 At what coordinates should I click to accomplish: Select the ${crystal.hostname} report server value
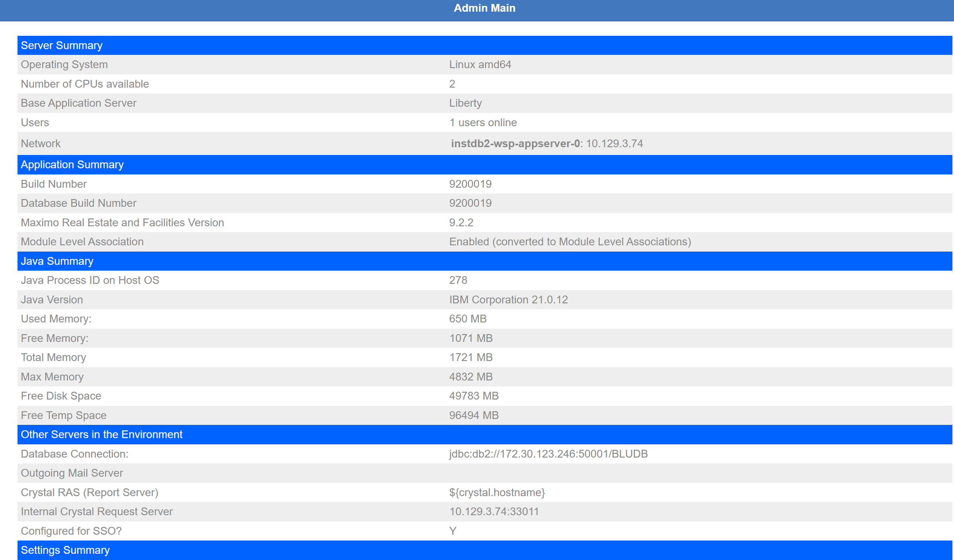click(x=497, y=492)
